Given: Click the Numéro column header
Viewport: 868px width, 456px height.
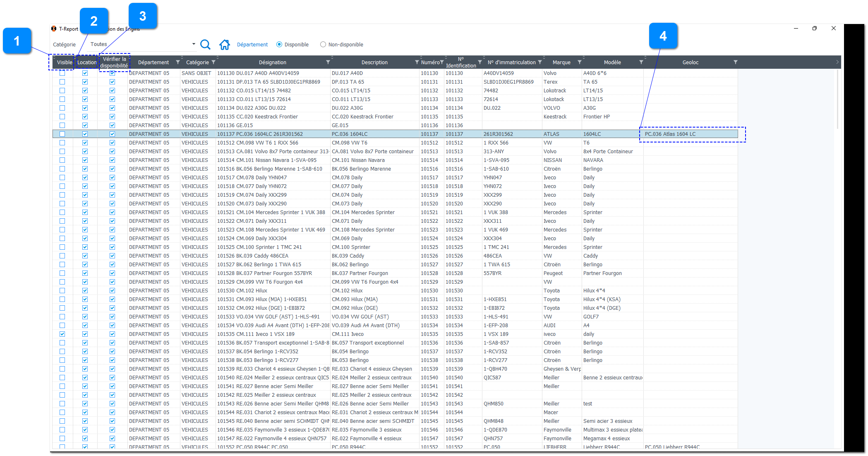Looking at the screenshot, I should click(430, 62).
